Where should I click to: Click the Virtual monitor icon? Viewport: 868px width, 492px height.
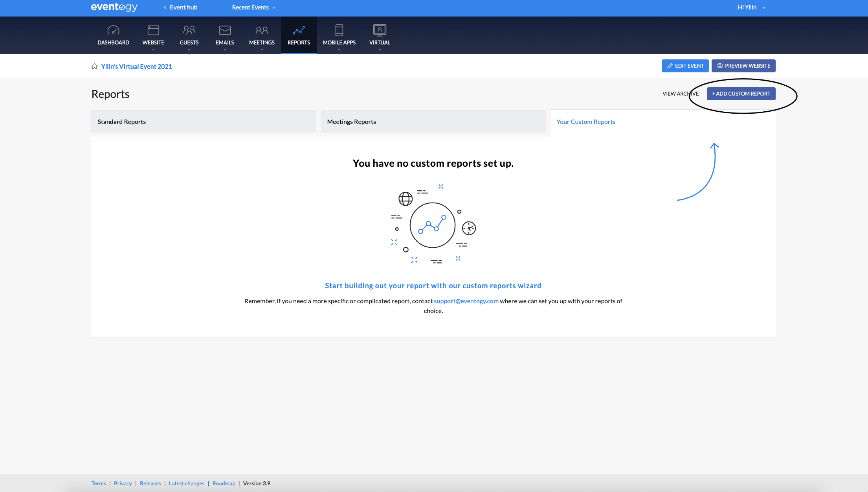(x=380, y=30)
